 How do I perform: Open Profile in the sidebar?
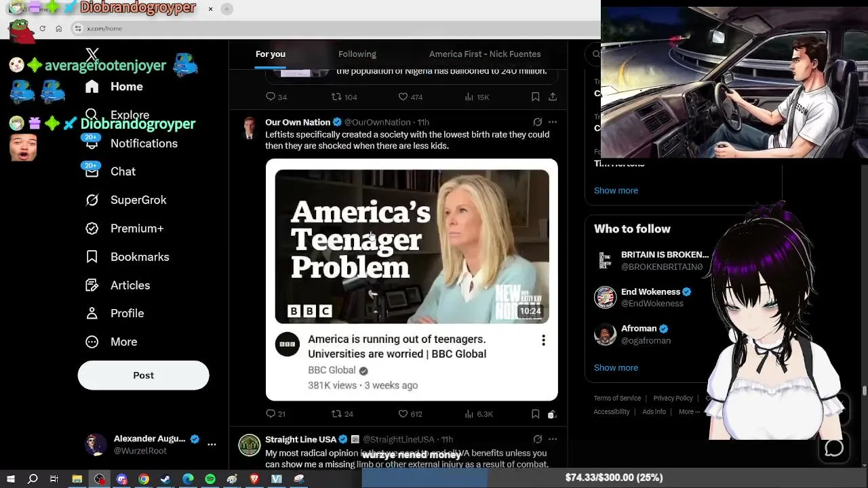pos(127,313)
